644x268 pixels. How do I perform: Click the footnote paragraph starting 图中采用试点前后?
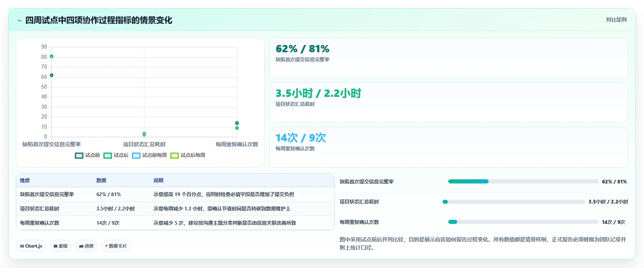point(483,243)
